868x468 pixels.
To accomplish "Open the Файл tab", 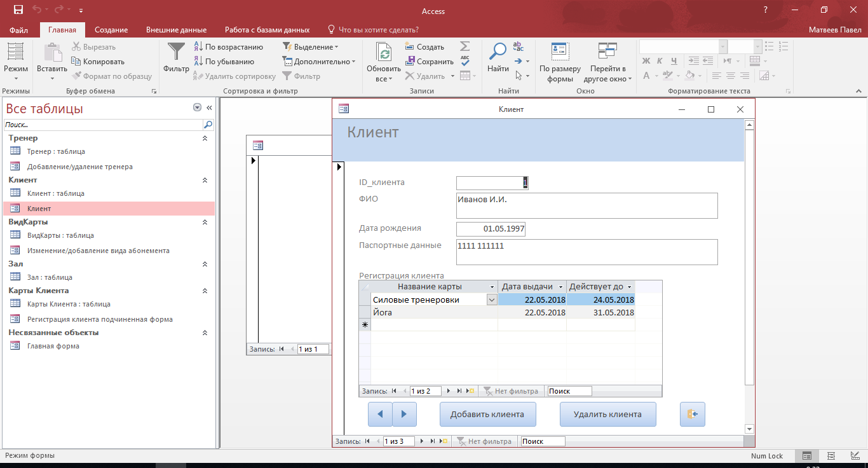I will coord(19,30).
